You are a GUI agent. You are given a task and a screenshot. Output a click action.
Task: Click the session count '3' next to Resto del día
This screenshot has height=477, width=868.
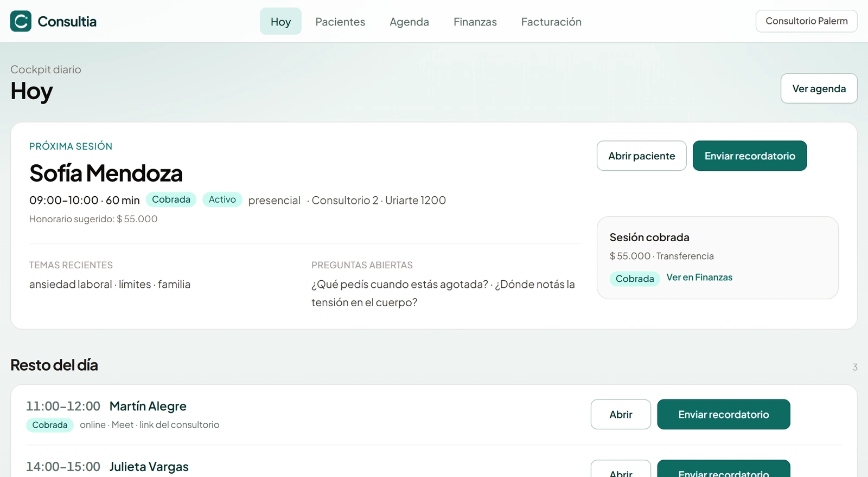coord(855,367)
